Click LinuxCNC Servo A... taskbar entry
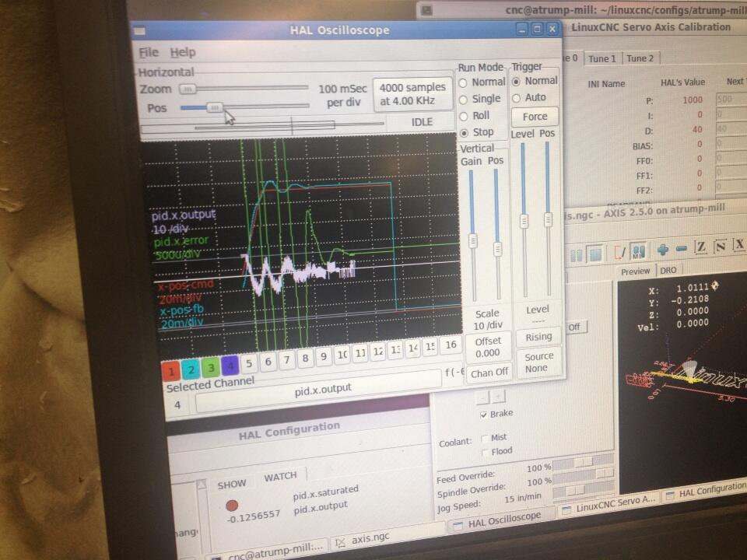747x560 pixels. coord(608,505)
